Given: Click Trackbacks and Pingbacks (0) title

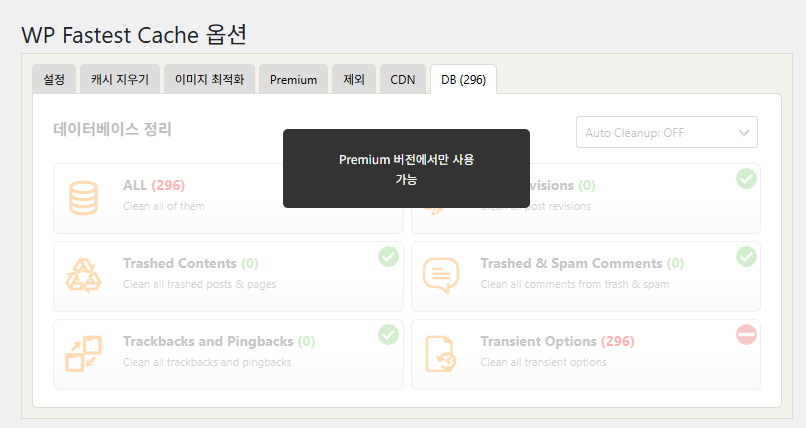Looking at the screenshot, I should tap(218, 342).
